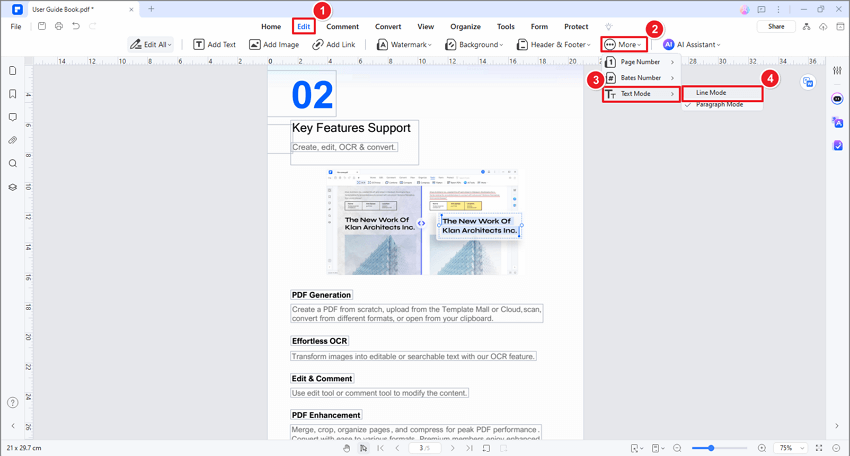The height and width of the screenshot is (456, 850).
Task: Switch to the Protect tab
Action: pos(576,27)
